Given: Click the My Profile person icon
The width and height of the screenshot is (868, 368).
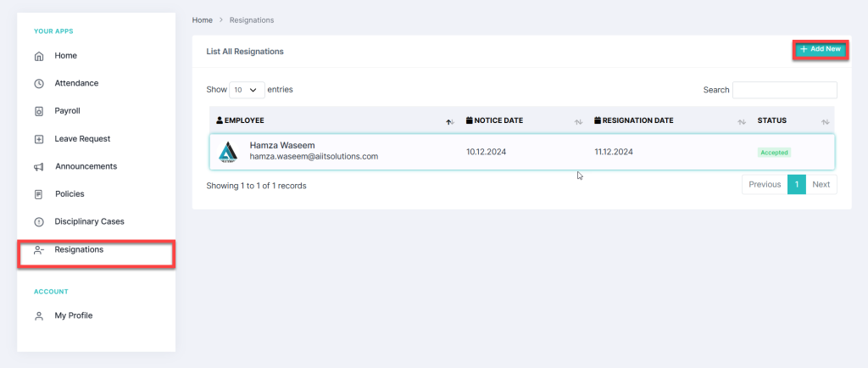Looking at the screenshot, I should [38, 316].
